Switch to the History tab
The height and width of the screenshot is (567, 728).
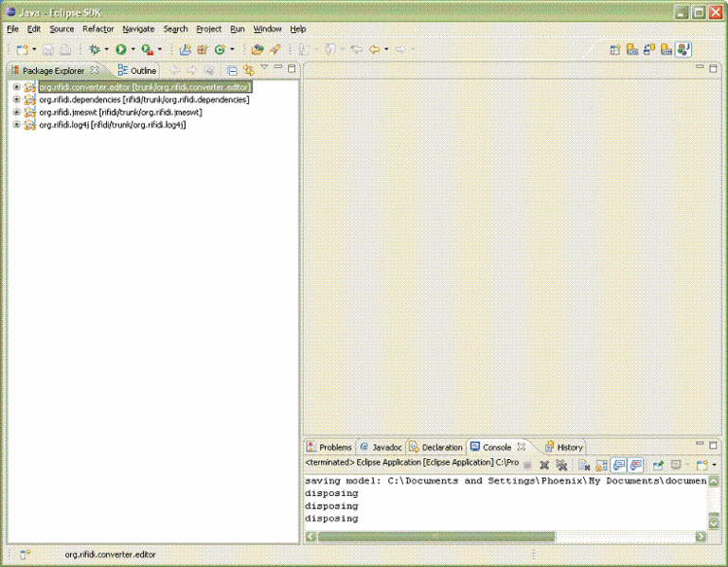pyautogui.click(x=563, y=447)
